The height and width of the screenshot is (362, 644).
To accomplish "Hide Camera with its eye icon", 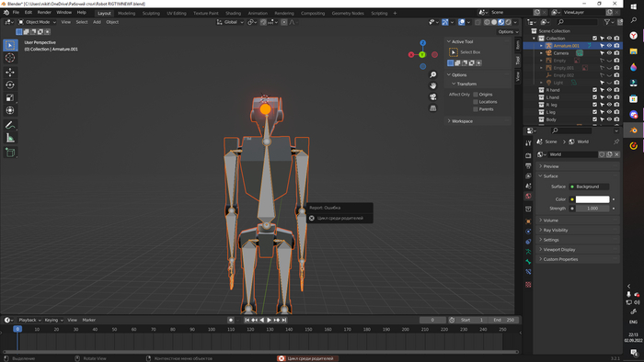I will pos(609,53).
